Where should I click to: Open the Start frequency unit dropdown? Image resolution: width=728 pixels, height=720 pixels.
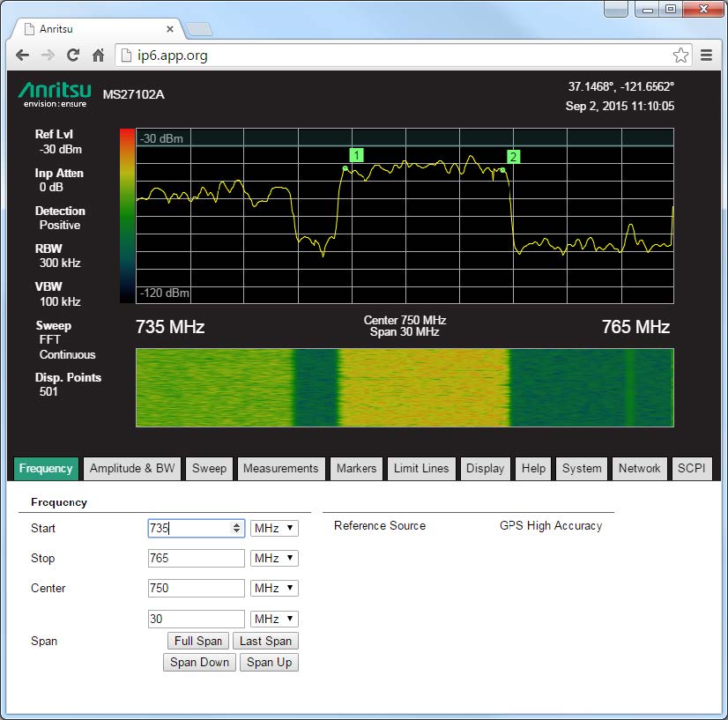274,529
